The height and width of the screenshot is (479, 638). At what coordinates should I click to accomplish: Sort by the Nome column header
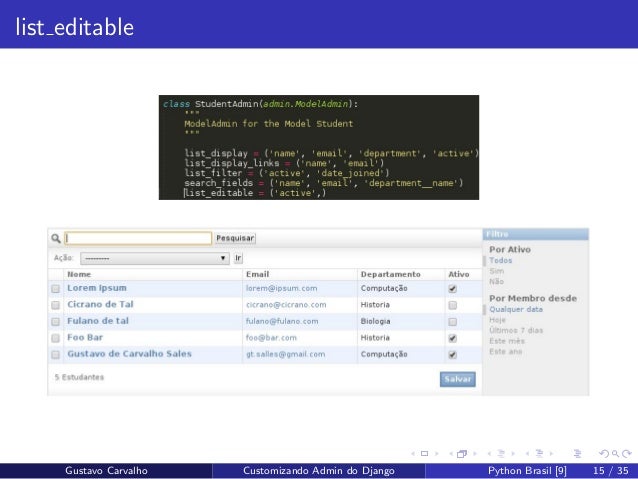[79, 274]
